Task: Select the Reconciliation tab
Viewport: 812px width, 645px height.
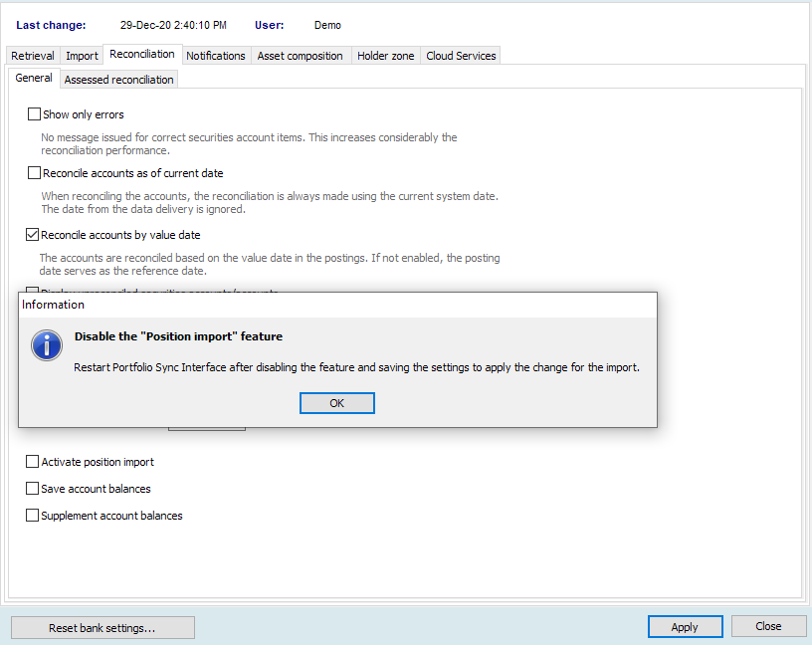Action: [142, 55]
